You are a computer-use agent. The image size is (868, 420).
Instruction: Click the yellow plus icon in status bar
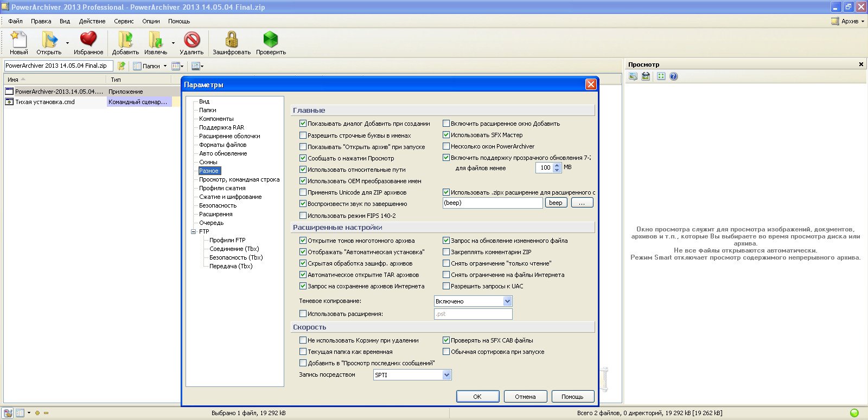(37, 413)
